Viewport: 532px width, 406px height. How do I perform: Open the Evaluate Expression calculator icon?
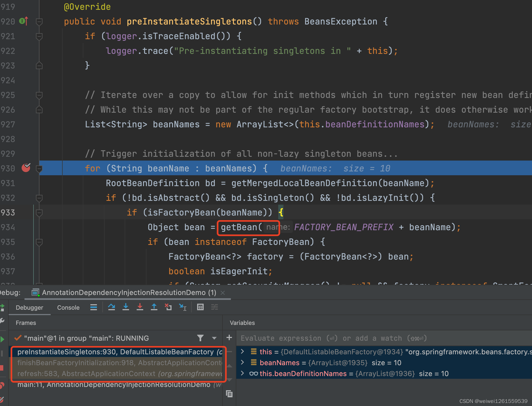point(200,307)
